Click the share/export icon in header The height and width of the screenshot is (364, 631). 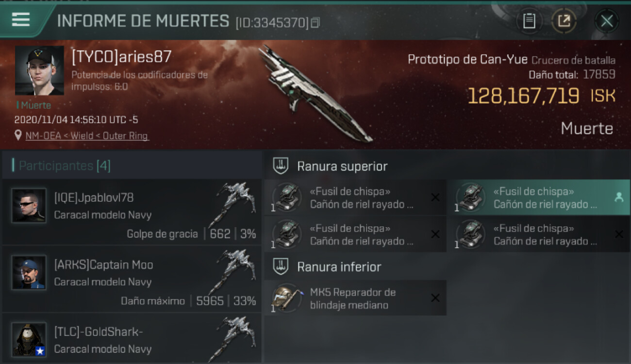tap(564, 21)
